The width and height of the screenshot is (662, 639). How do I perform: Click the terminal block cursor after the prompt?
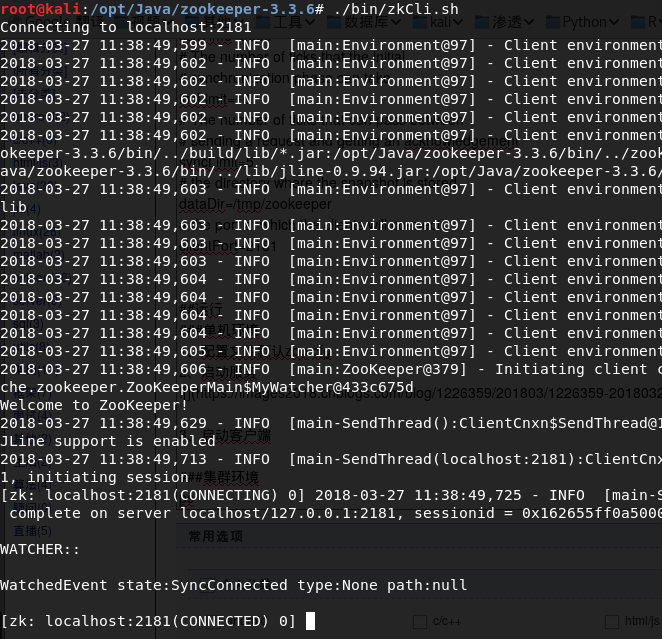(310, 621)
